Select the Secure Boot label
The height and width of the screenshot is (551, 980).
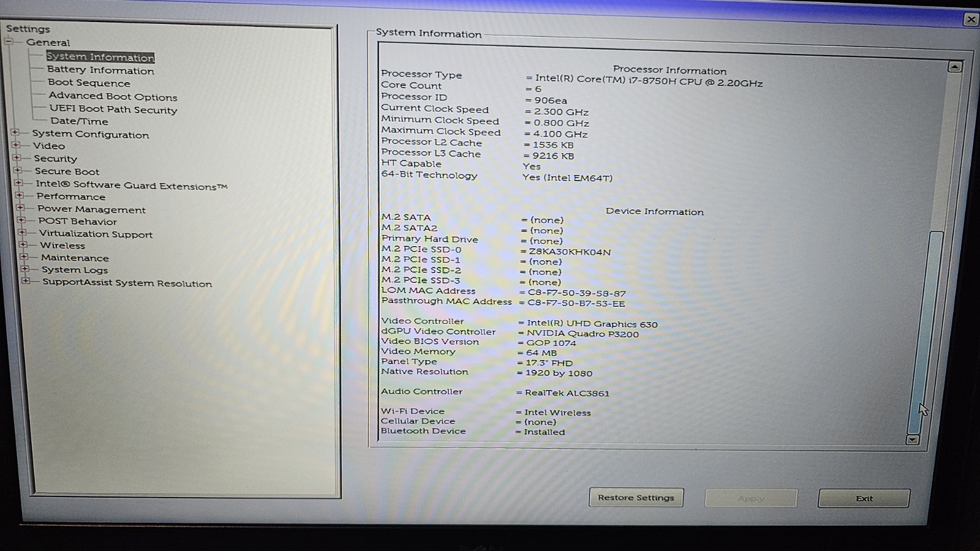(x=67, y=171)
